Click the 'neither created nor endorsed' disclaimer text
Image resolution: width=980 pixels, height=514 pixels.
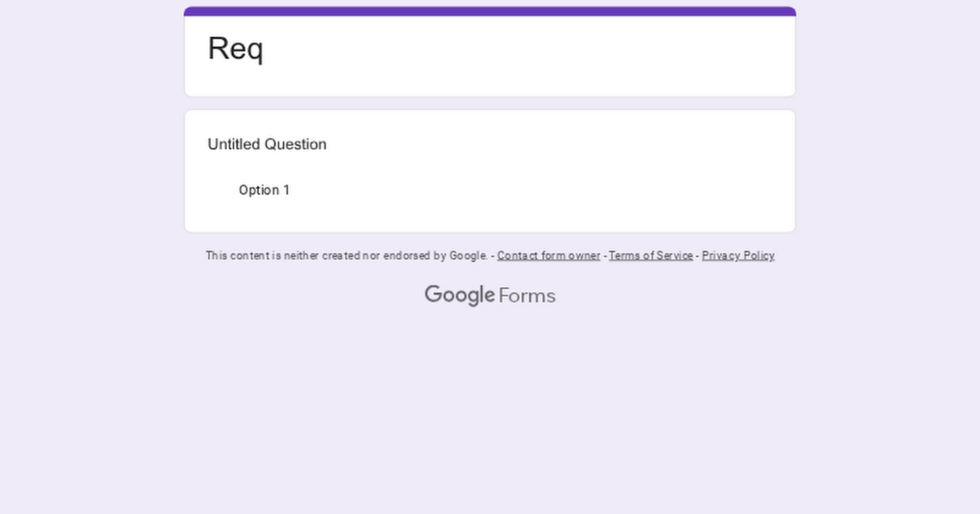(343, 256)
